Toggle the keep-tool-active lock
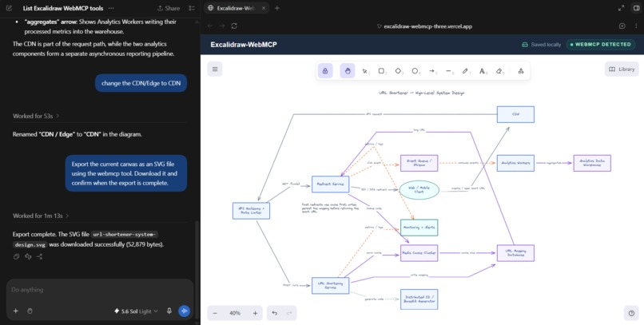The width and height of the screenshot is (644, 325). (325, 71)
